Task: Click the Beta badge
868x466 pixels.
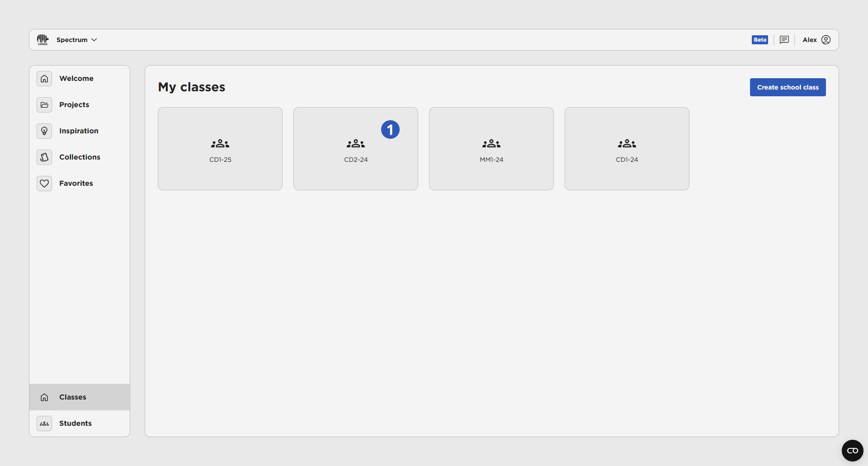Action: coord(759,40)
